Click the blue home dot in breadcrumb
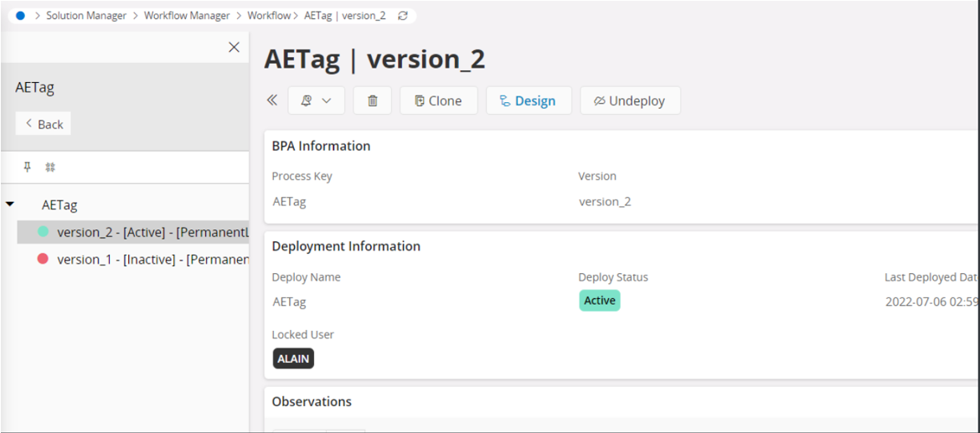The width and height of the screenshot is (980, 433). coord(21,16)
